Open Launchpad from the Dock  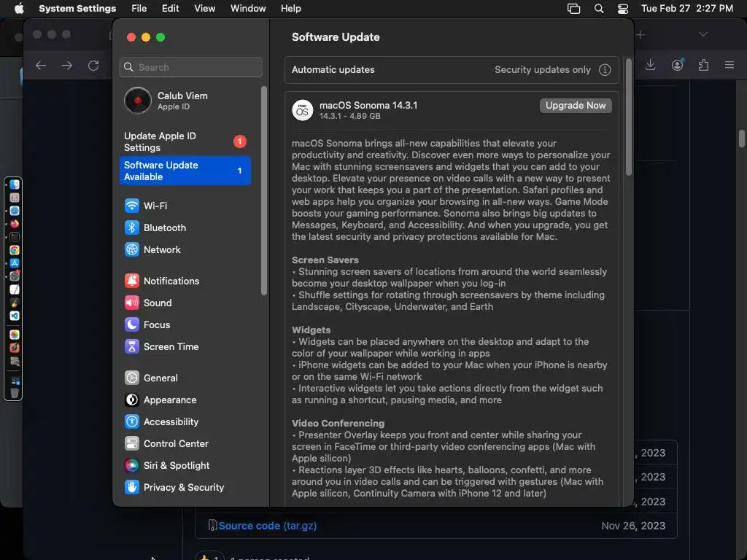[x=15, y=198]
